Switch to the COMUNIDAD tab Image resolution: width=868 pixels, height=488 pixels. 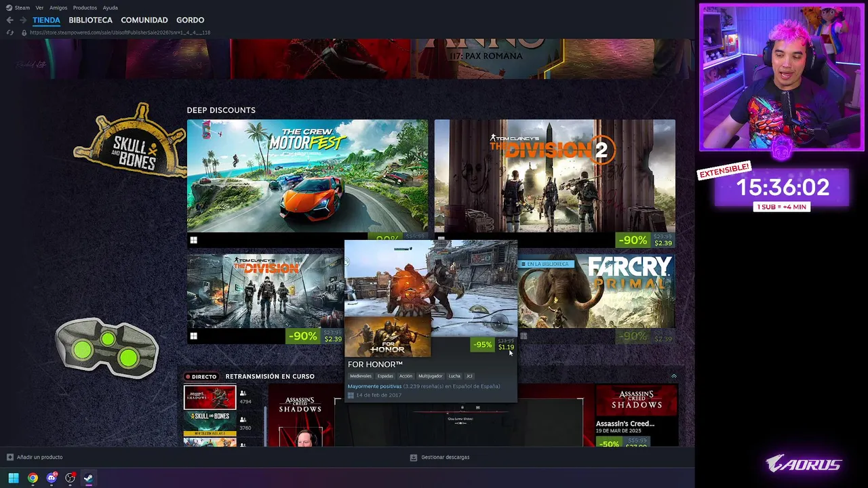144,20
